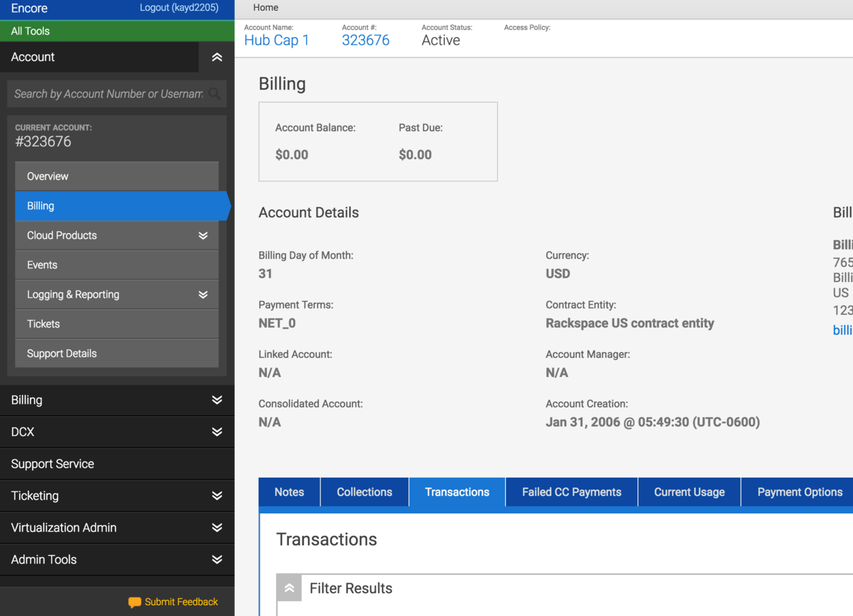Image resolution: width=853 pixels, height=616 pixels.
Task: Go to the Home breadcrumb
Action: click(x=266, y=8)
